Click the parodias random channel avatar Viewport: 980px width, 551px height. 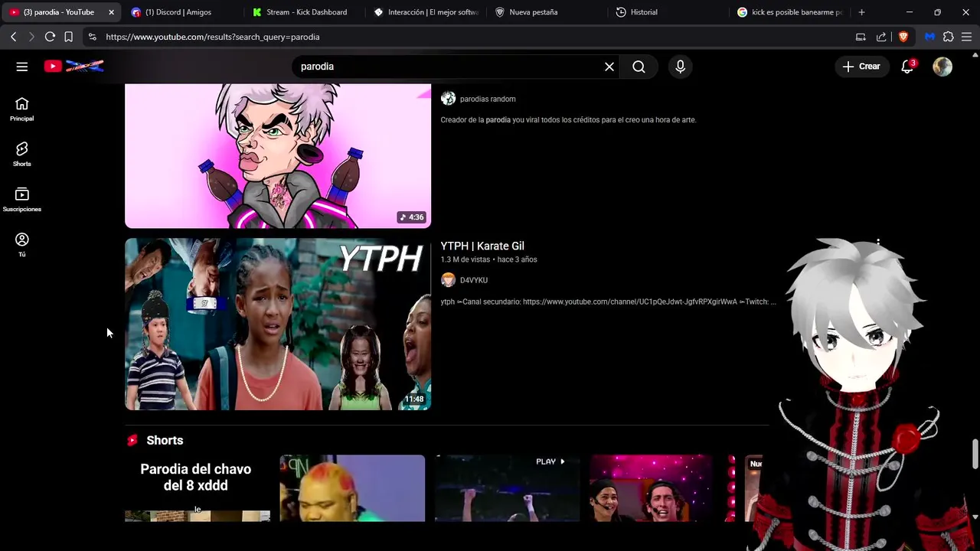click(448, 99)
